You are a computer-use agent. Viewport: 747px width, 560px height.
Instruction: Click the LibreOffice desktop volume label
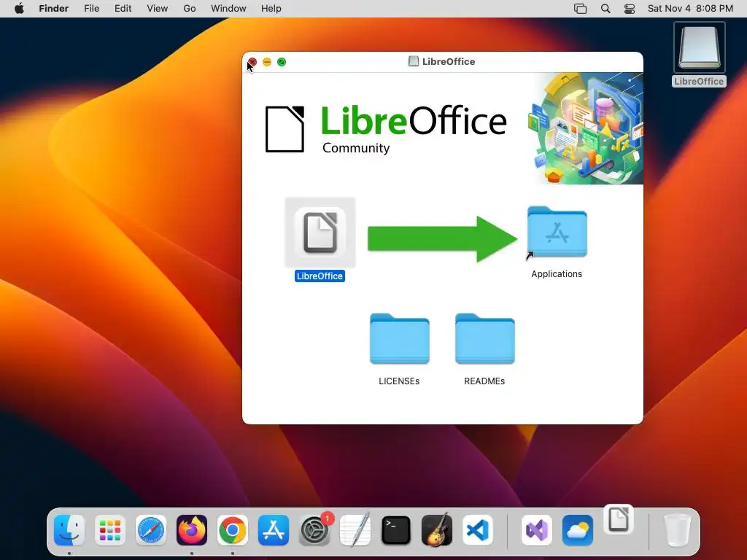699,82
